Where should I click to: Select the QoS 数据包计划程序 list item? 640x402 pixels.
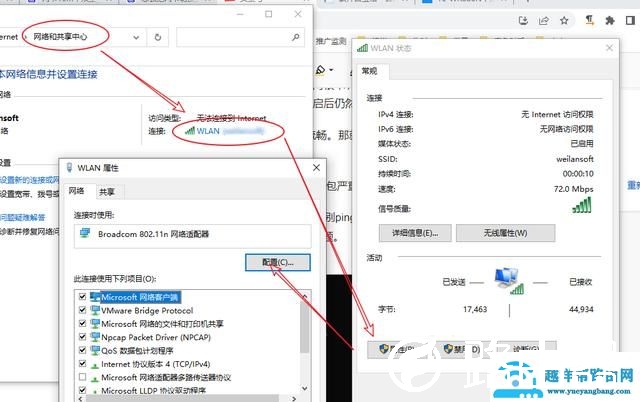[x=137, y=351]
